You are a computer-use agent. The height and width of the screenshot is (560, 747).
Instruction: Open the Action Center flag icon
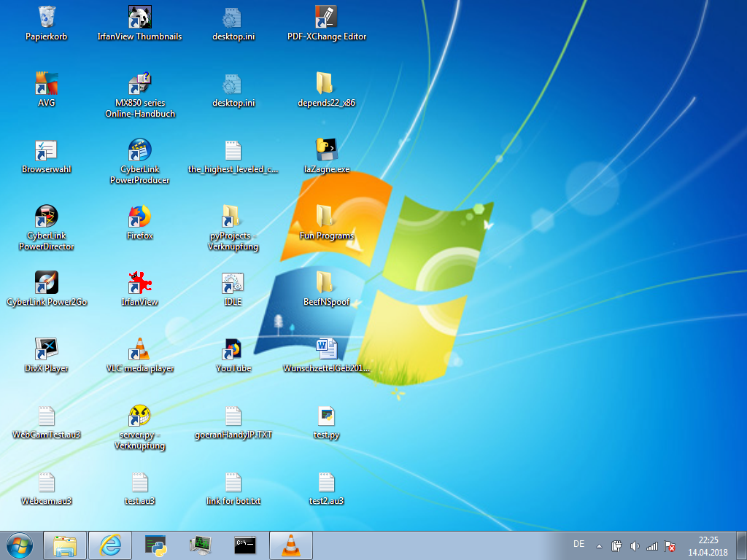670,546
